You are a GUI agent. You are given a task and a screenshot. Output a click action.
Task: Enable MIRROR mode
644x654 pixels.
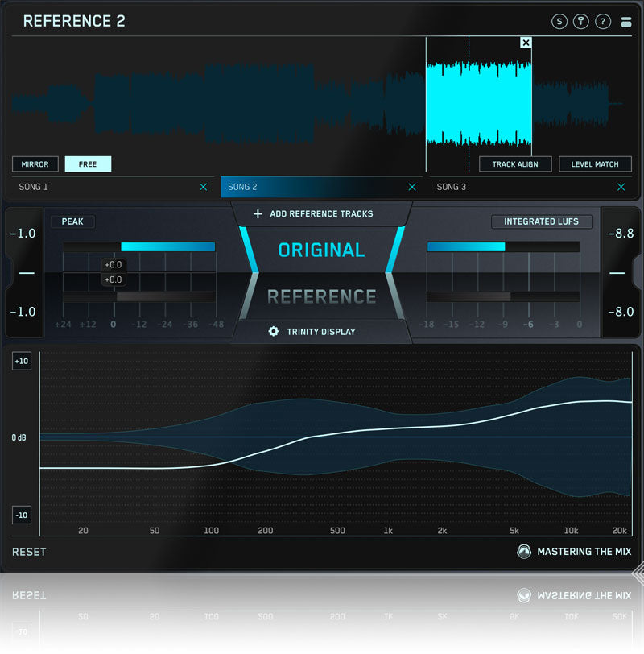[35, 164]
